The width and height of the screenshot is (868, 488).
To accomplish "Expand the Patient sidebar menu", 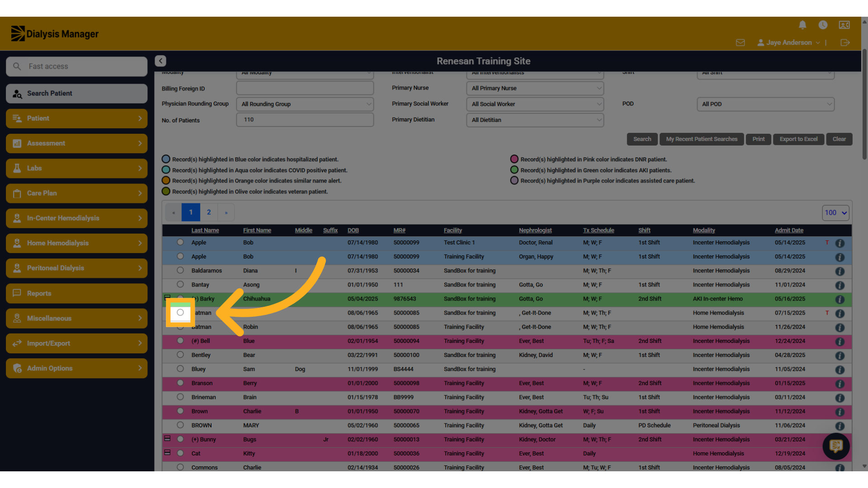I will (77, 118).
